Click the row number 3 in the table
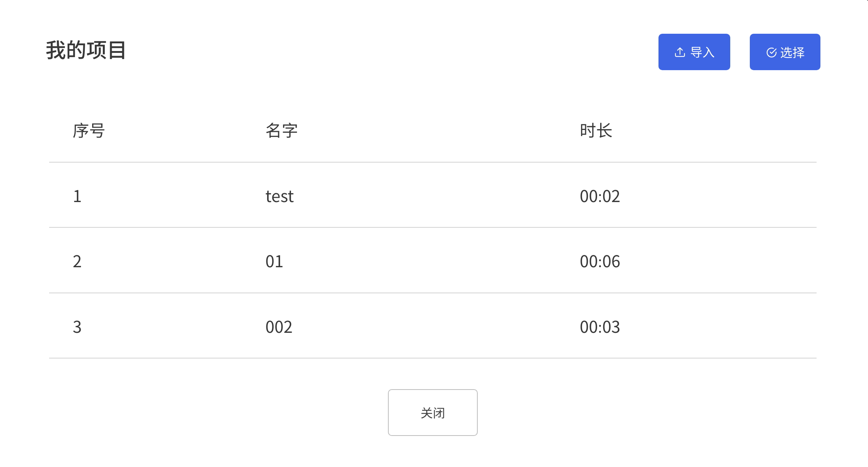 click(78, 327)
